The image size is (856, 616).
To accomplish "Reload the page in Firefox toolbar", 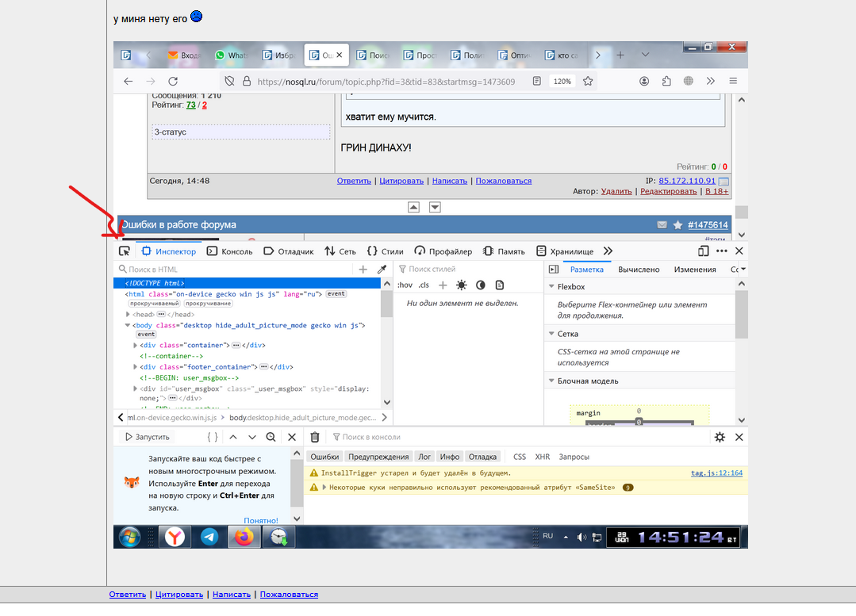I will pos(173,82).
